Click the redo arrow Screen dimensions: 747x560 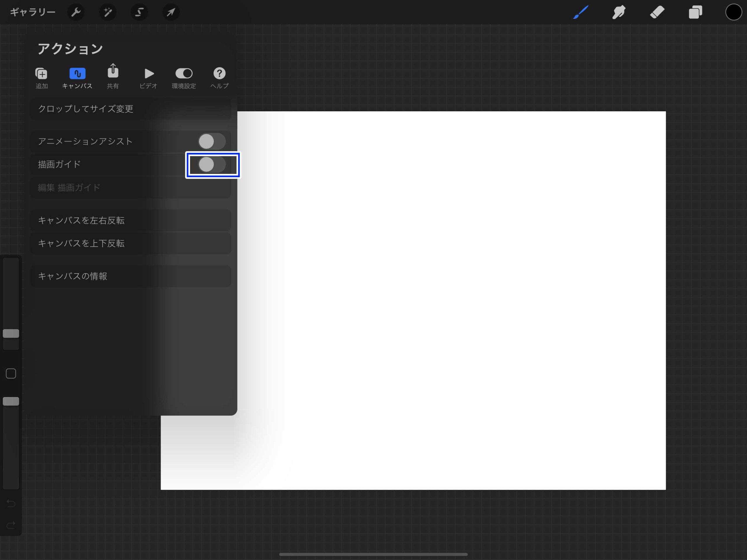[x=11, y=525]
